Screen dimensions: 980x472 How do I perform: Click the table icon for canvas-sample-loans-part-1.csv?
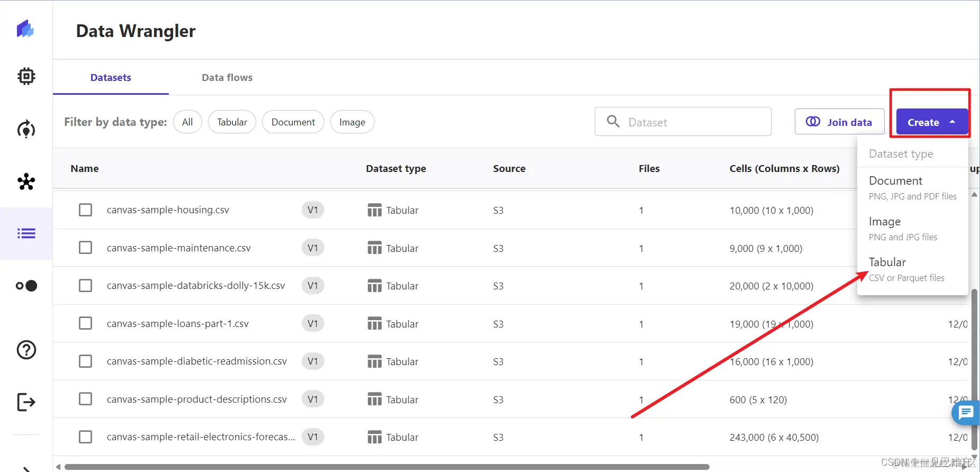point(375,324)
